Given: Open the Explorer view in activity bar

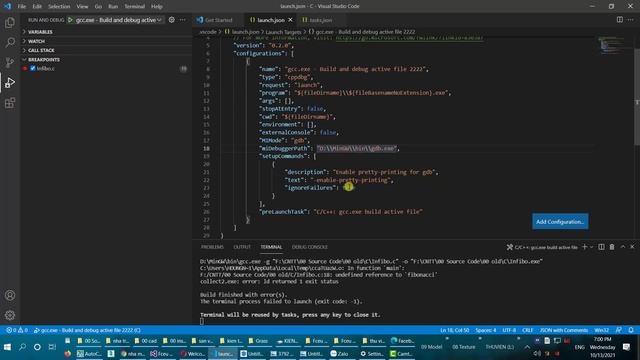Looking at the screenshot, I should [10, 22].
